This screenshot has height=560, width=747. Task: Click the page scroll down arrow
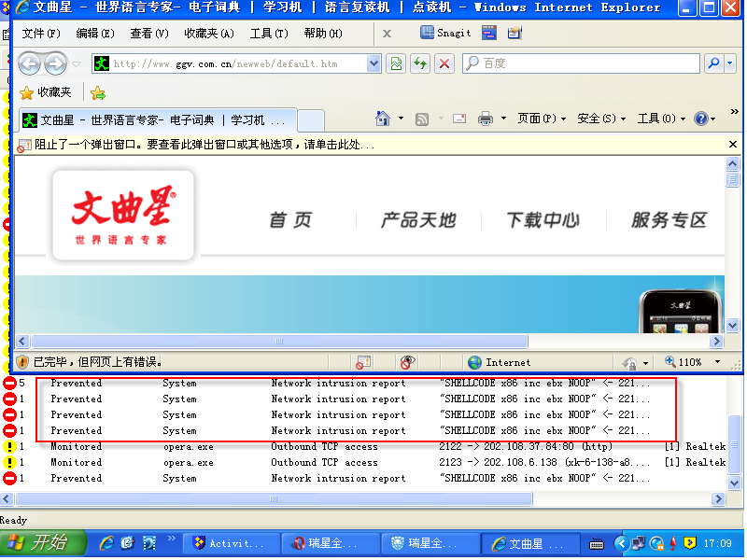pyautogui.click(x=732, y=326)
